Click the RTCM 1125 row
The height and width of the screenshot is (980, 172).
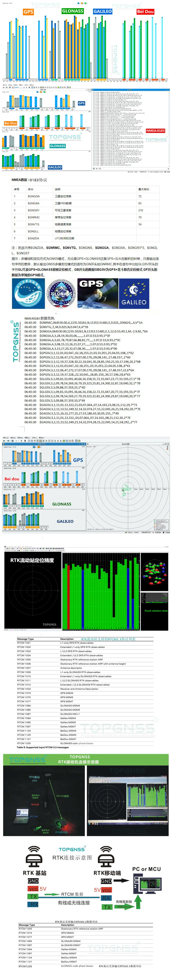85,735
